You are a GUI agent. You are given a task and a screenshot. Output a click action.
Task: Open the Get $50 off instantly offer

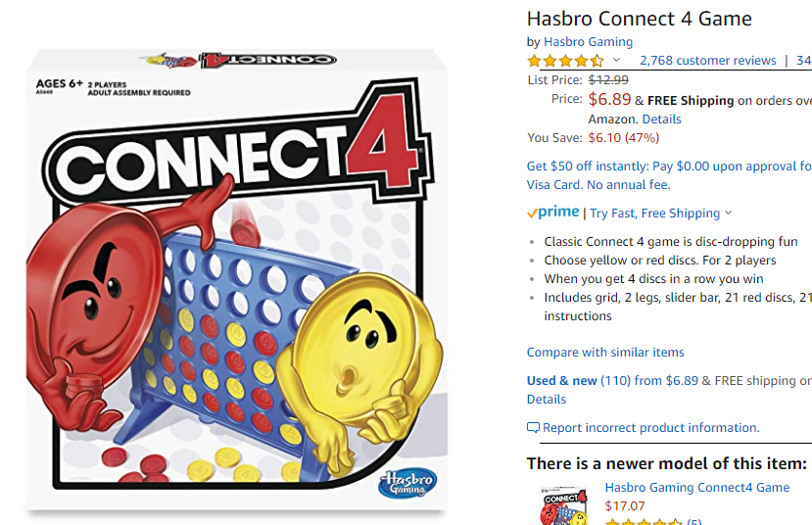[669, 175]
